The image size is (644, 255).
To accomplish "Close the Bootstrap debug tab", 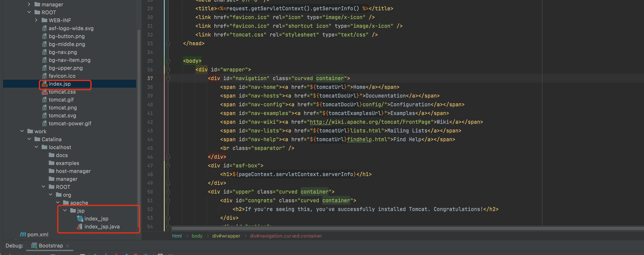I will 67,246.
